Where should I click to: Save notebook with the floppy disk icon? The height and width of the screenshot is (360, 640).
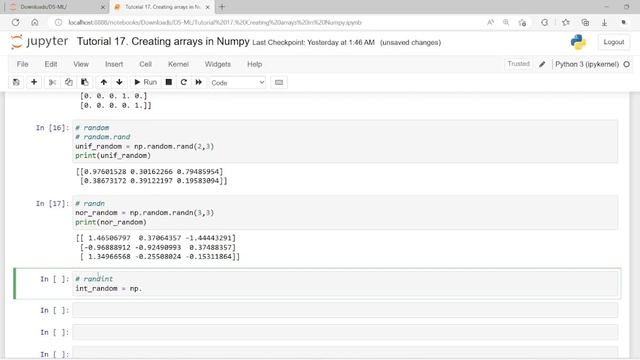point(16,82)
